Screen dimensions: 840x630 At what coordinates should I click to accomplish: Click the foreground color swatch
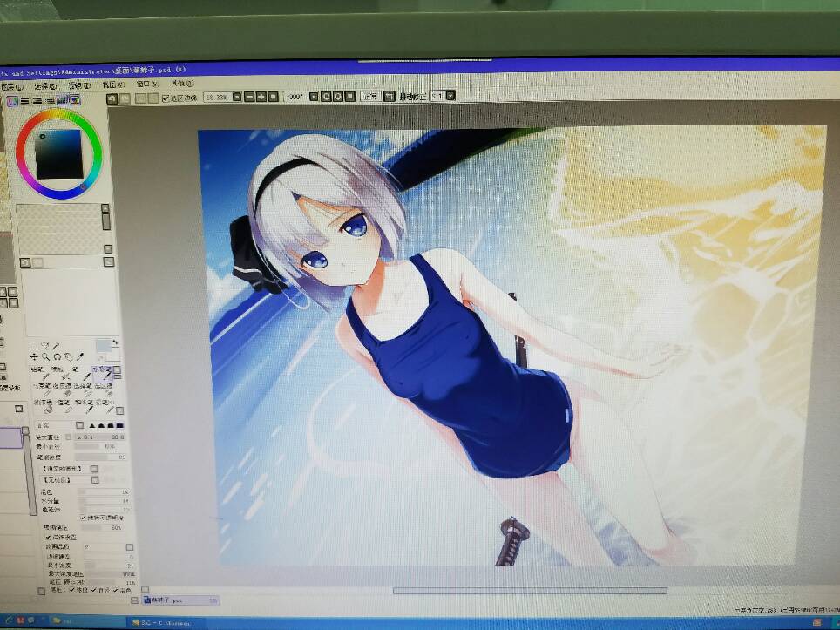pyautogui.click(x=104, y=346)
